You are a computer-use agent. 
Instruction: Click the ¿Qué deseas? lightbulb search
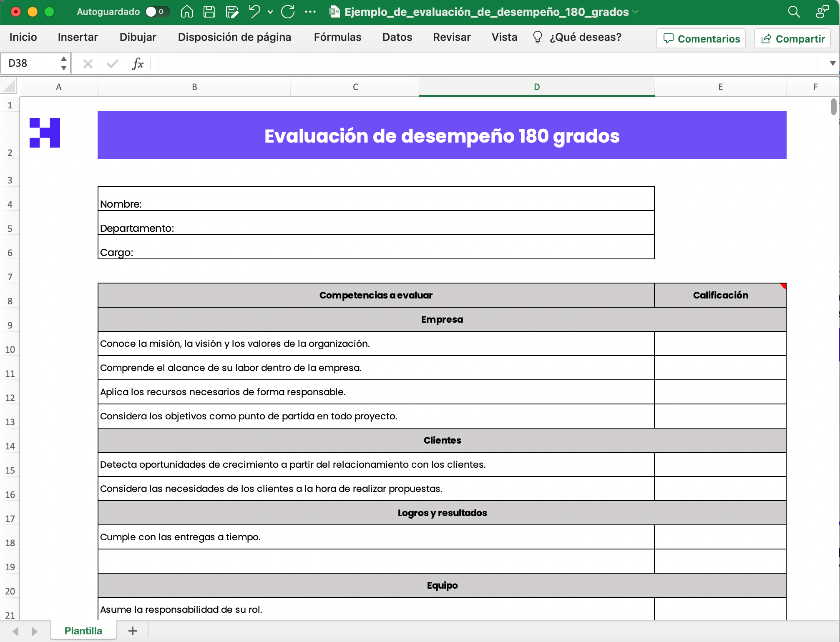point(577,37)
